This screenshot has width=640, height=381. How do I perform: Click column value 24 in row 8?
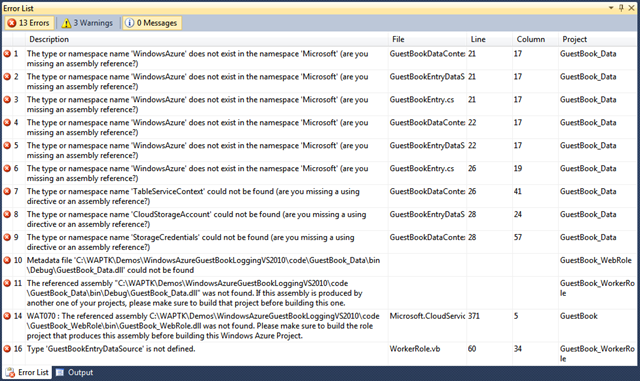tap(518, 214)
